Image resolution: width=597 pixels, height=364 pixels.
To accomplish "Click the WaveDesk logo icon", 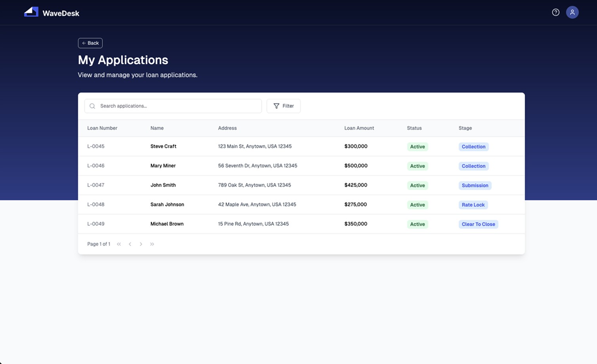I will click(x=31, y=12).
